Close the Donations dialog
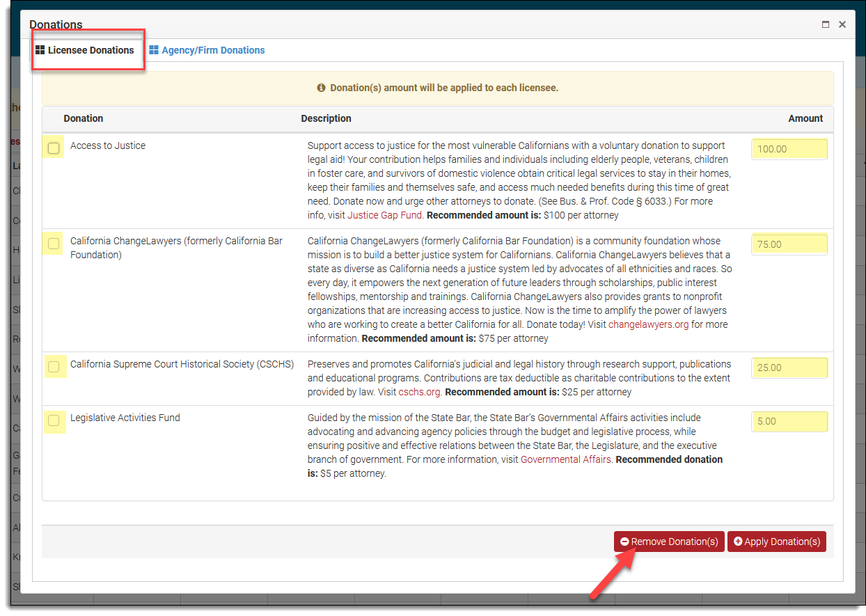The image size is (866, 616). tap(842, 24)
